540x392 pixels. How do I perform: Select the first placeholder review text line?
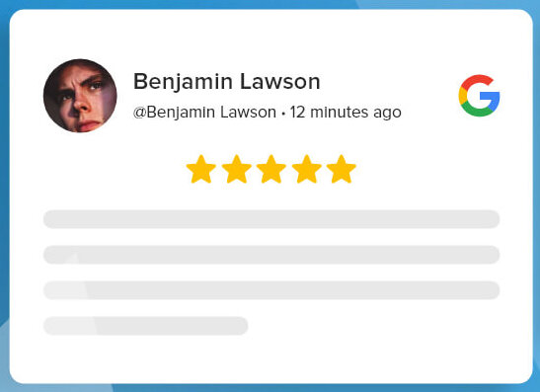tap(271, 219)
